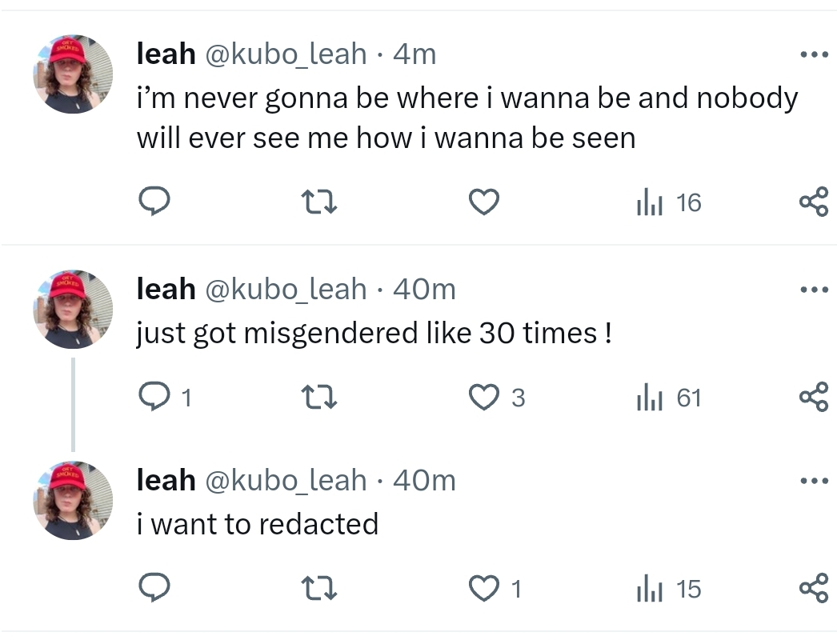Open more options on 4m tweet
This screenshot has height=644, width=837.
click(815, 54)
